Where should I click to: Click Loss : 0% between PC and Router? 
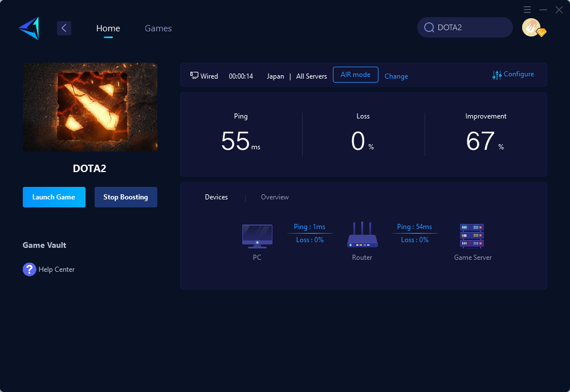[x=310, y=240]
